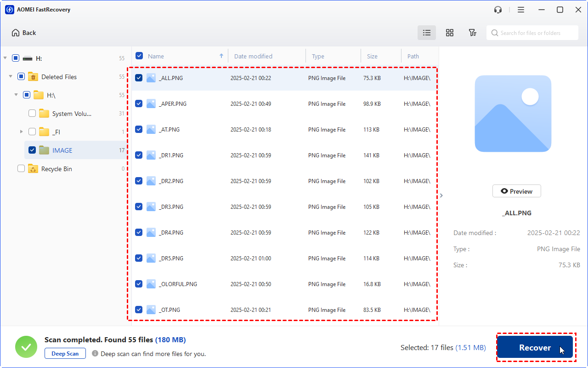Open the headset support icon
588x368 pixels.
coord(498,10)
